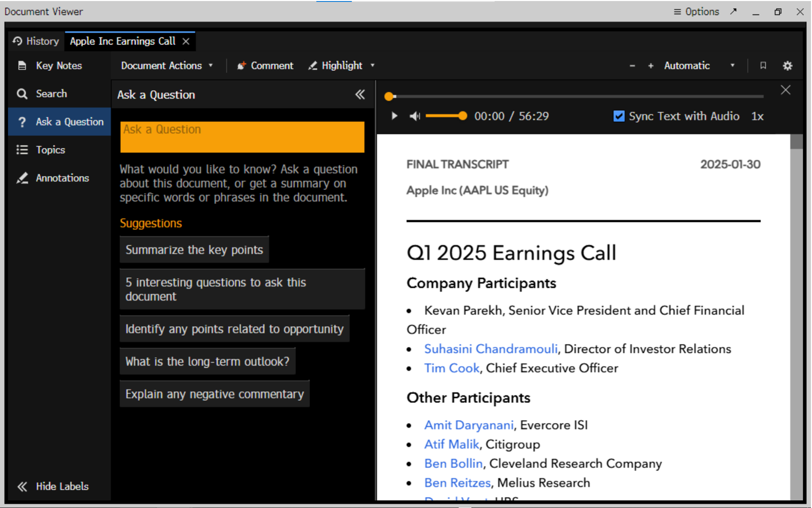Expand the Document Actions dropdown
This screenshot has height=508, width=812.
[167, 66]
